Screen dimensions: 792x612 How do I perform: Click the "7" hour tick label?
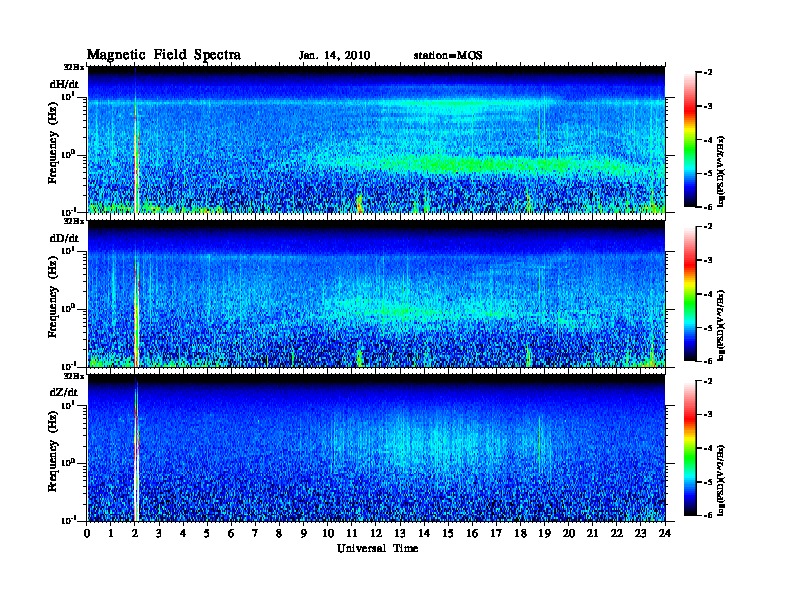pyautogui.click(x=256, y=533)
